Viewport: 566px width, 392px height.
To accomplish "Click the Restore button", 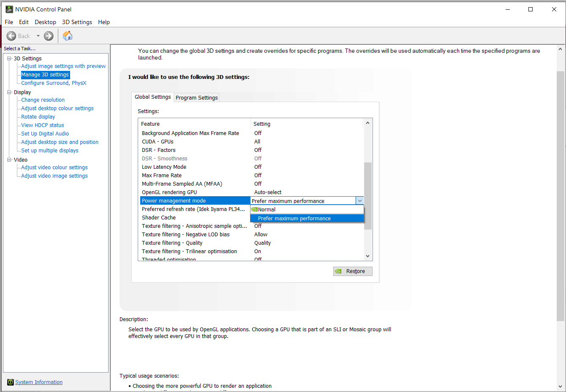I will pos(353,271).
